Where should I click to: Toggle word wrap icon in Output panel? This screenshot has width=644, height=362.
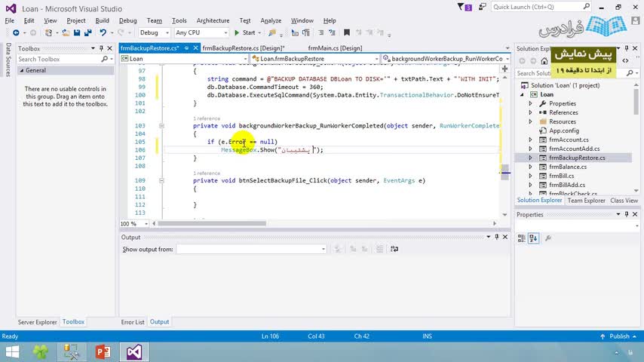394,249
